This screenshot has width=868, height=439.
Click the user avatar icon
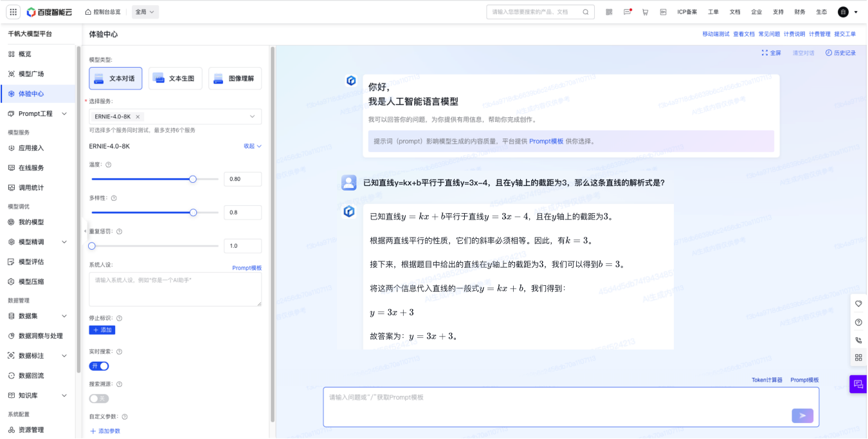click(x=844, y=12)
